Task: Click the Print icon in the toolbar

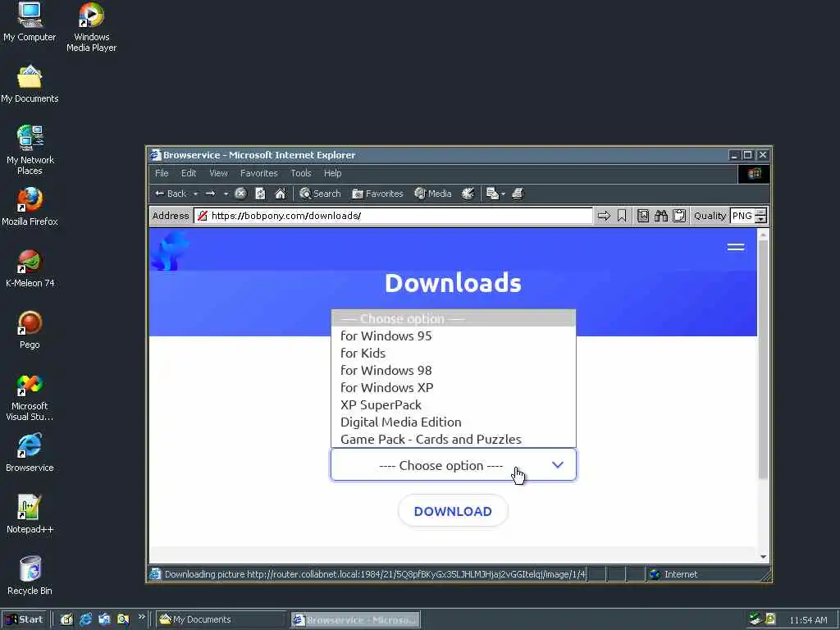Action: [518, 194]
